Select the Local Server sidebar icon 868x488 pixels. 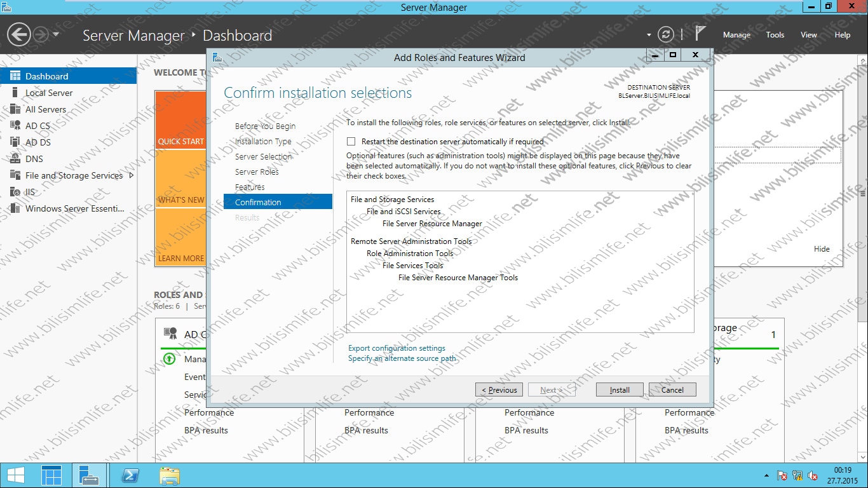15,93
